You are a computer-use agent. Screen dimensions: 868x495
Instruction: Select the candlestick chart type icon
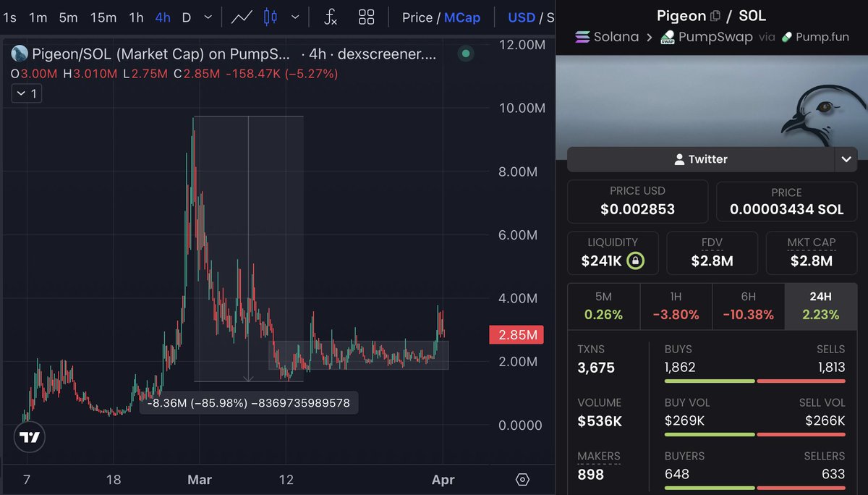tap(271, 17)
